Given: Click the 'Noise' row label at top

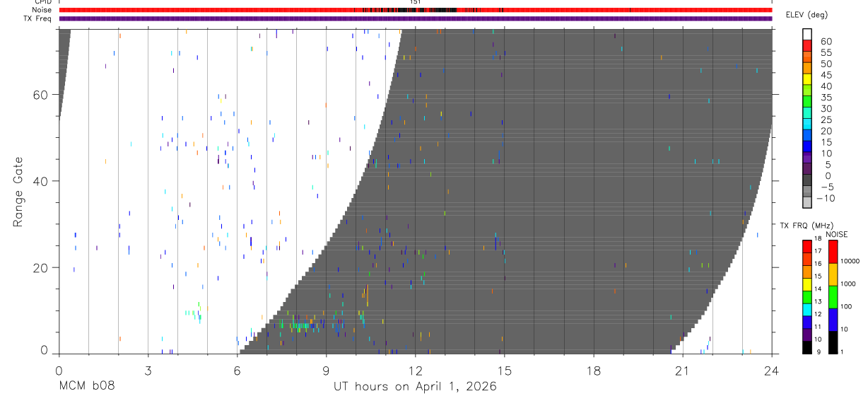Looking at the screenshot, I should point(42,10).
